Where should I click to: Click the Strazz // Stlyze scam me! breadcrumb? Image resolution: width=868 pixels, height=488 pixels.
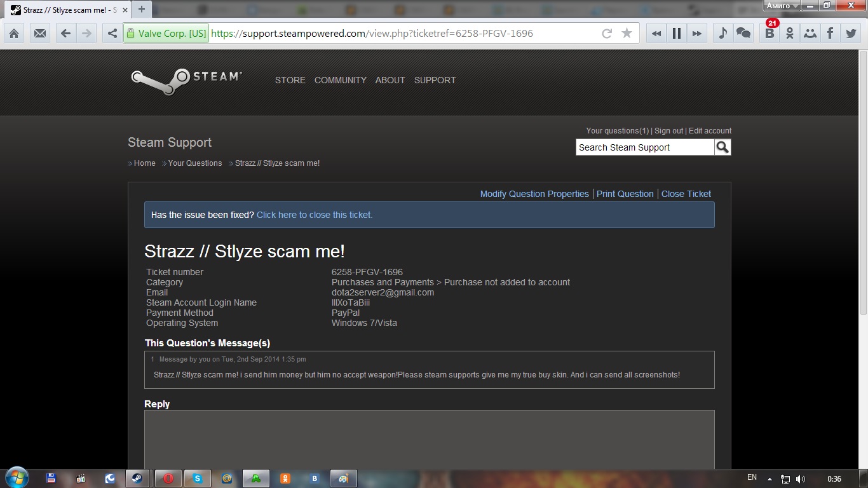click(278, 163)
